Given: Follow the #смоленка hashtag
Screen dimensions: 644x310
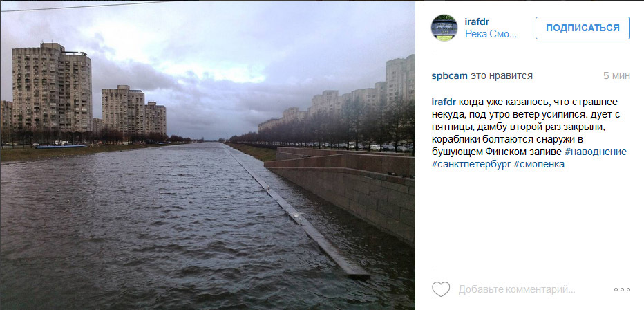Looking at the screenshot, I should tap(539, 164).
